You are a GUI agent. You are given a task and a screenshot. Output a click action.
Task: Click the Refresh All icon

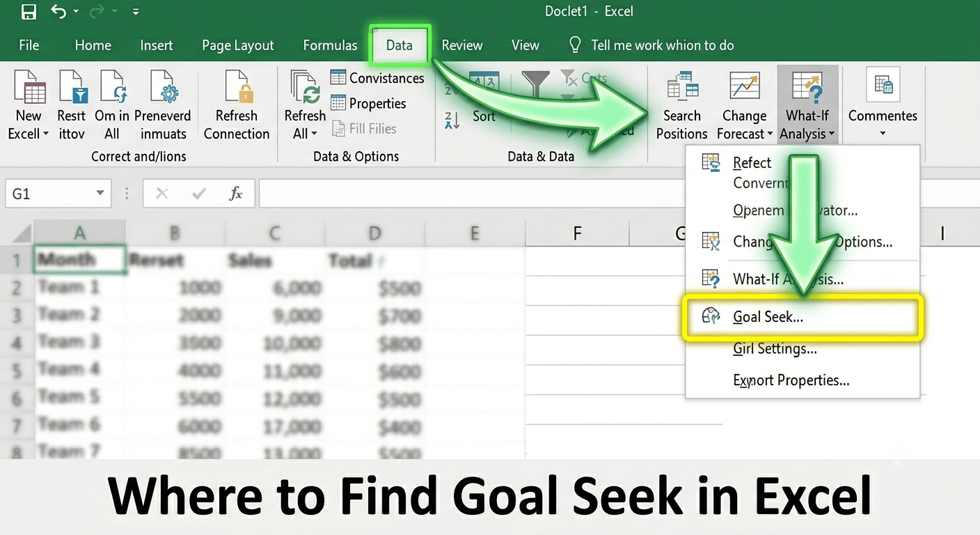304,88
